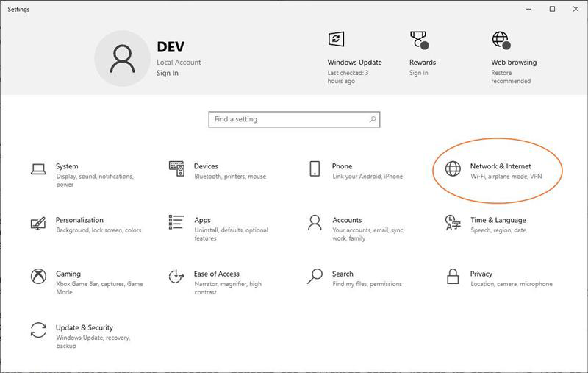Minimize the Settings window
The height and width of the screenshot is (373, 588).
click(528, 9)
